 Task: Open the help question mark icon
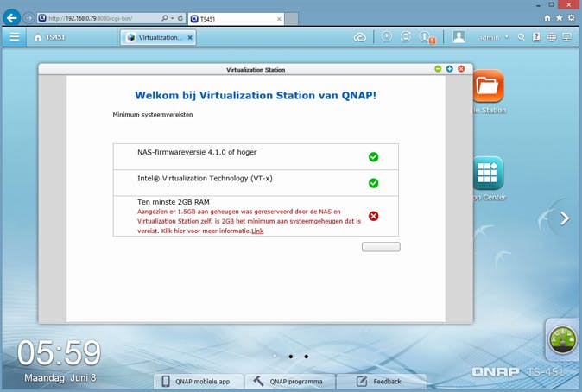536,37
